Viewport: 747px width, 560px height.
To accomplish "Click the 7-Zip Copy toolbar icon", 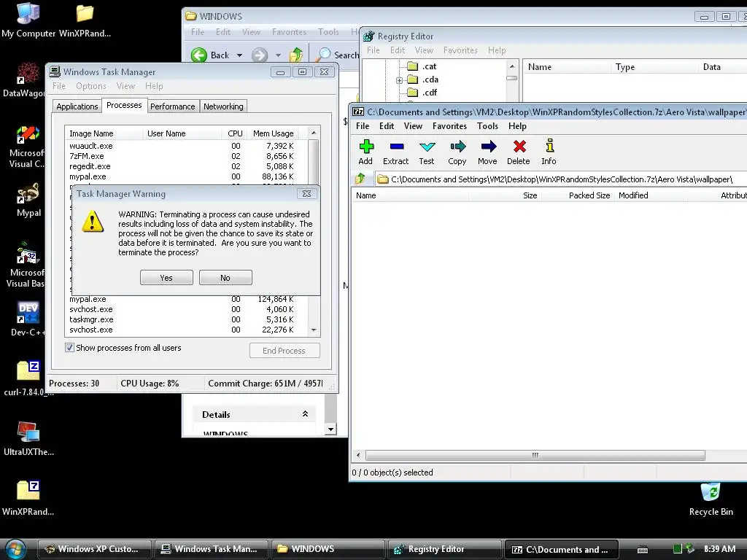I will 457,147.
